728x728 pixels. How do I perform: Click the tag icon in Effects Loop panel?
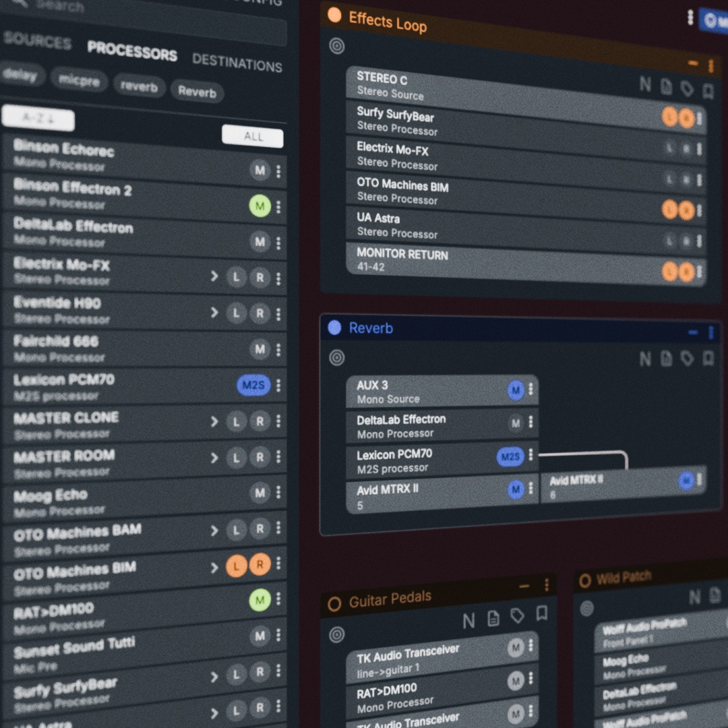coord(687,89)
